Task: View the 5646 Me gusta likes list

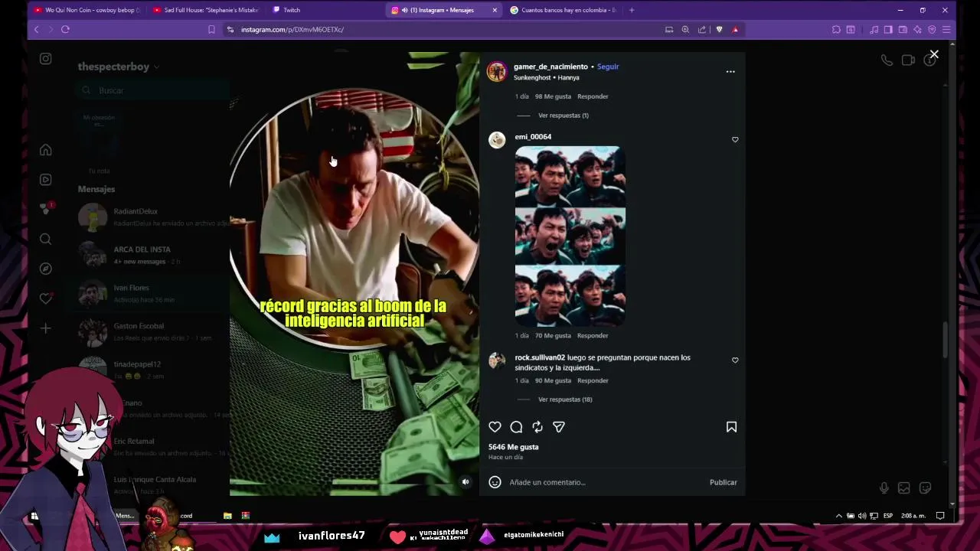Action: coord(514,447)
